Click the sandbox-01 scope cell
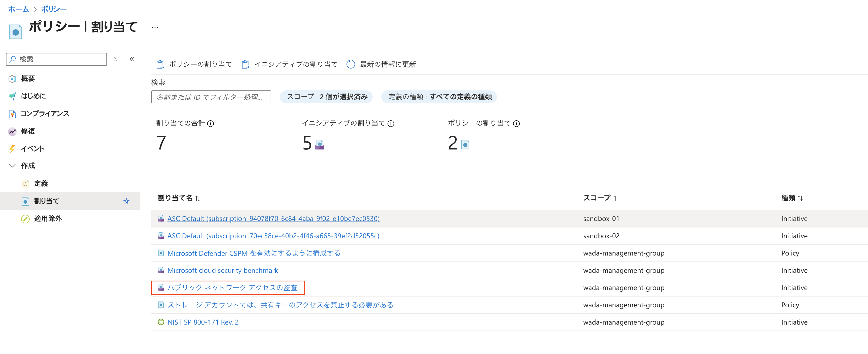The width and height of the screenshot is (868, 354). click(601, 219)
